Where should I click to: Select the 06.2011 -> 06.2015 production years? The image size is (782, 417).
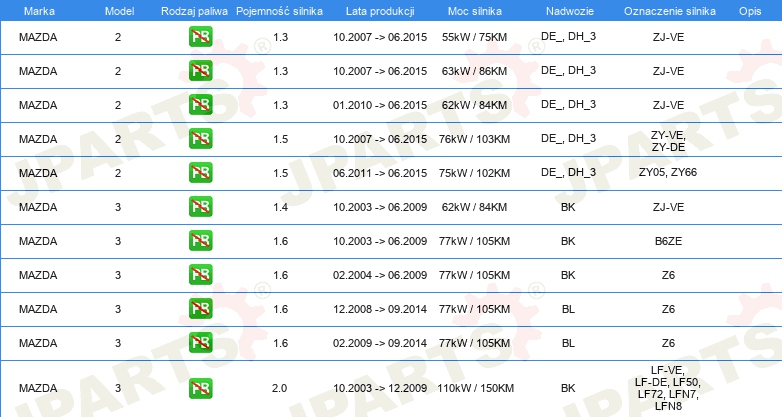tap(380, 173)
